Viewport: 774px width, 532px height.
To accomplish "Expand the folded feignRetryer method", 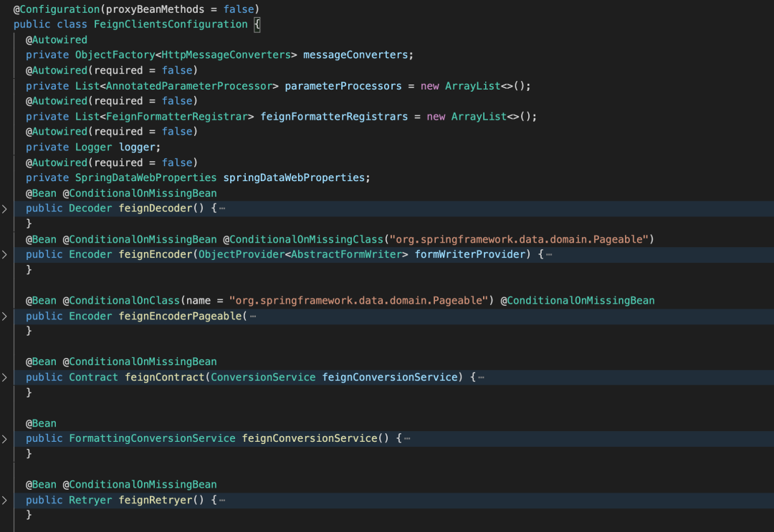I will click(4, 500).
